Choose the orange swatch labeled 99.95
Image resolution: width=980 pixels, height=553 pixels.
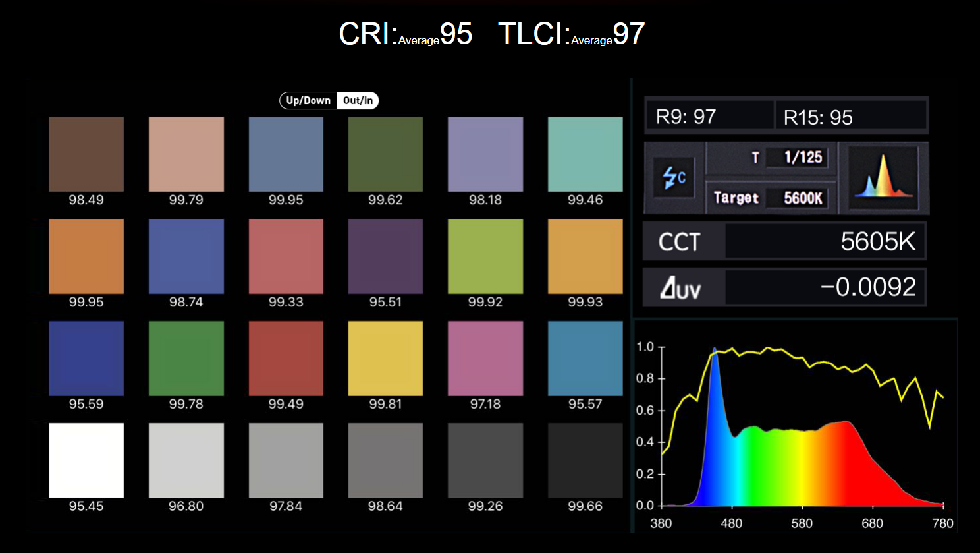point(86,256)
